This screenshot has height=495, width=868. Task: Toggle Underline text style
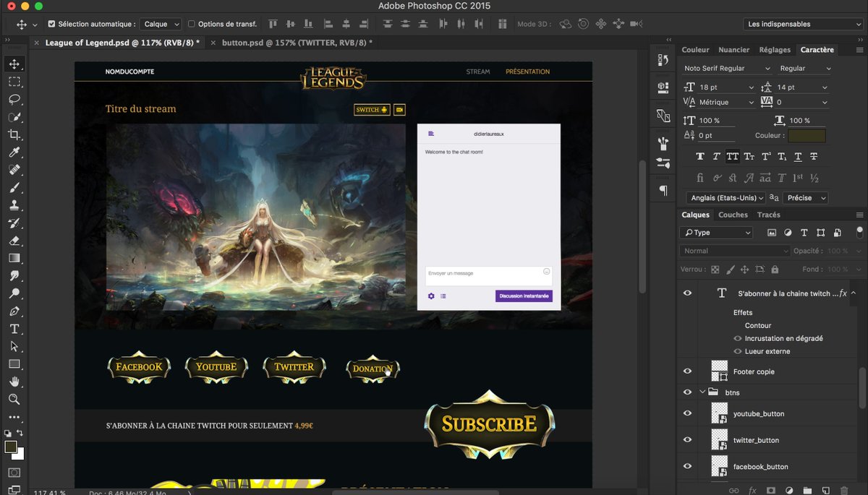click(798, 156)
